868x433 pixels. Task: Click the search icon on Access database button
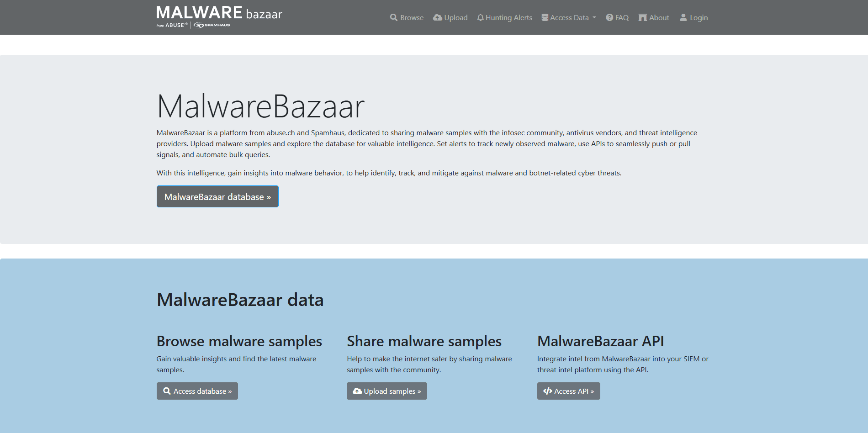[167, 391]
